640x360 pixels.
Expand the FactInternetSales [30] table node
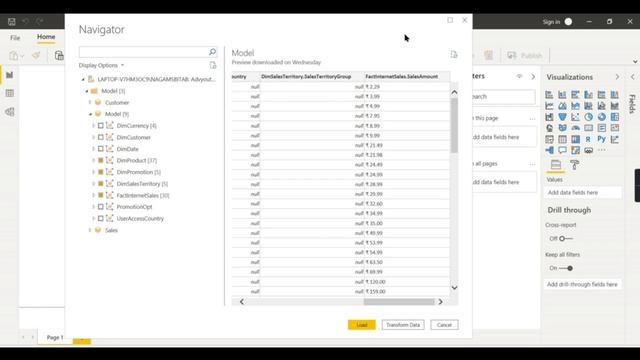93,195
